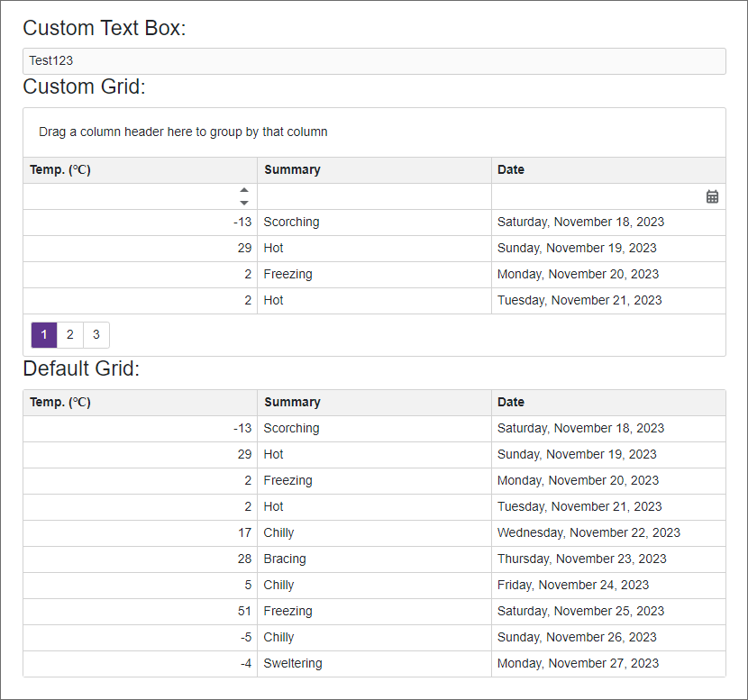Click the Date filter input field
This screenshot has height=700, width=748.
tap(595, 196)
